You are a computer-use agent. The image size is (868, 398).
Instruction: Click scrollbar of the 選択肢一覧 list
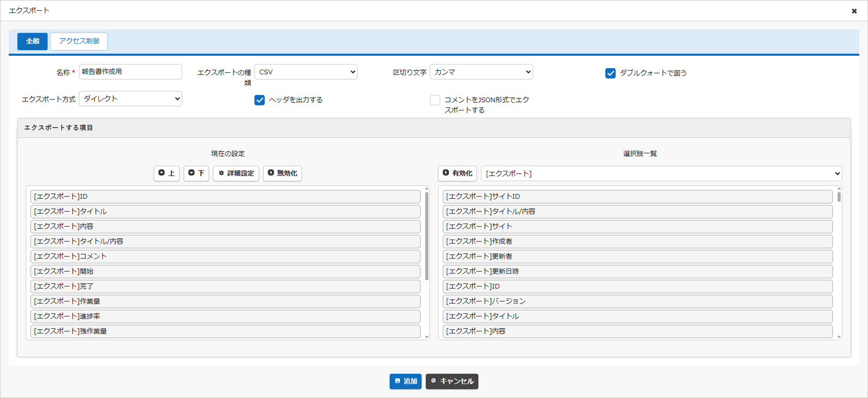pos(839,197)
